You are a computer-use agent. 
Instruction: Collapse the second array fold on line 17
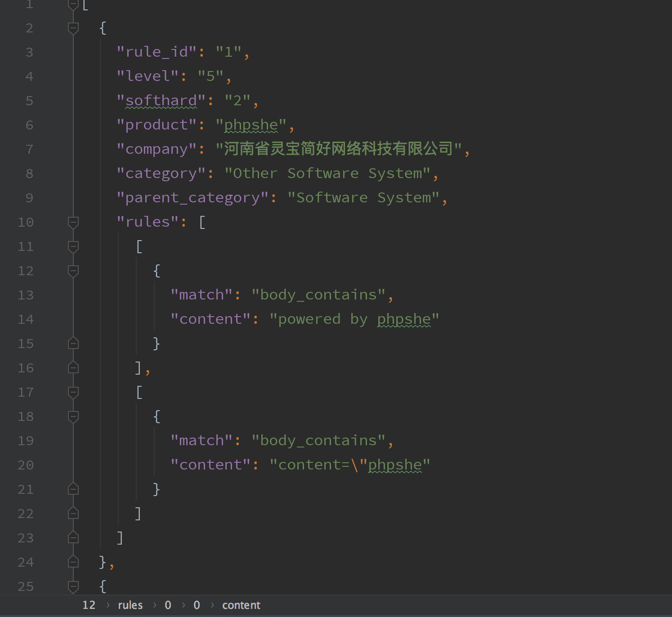[x=73, y=393]
